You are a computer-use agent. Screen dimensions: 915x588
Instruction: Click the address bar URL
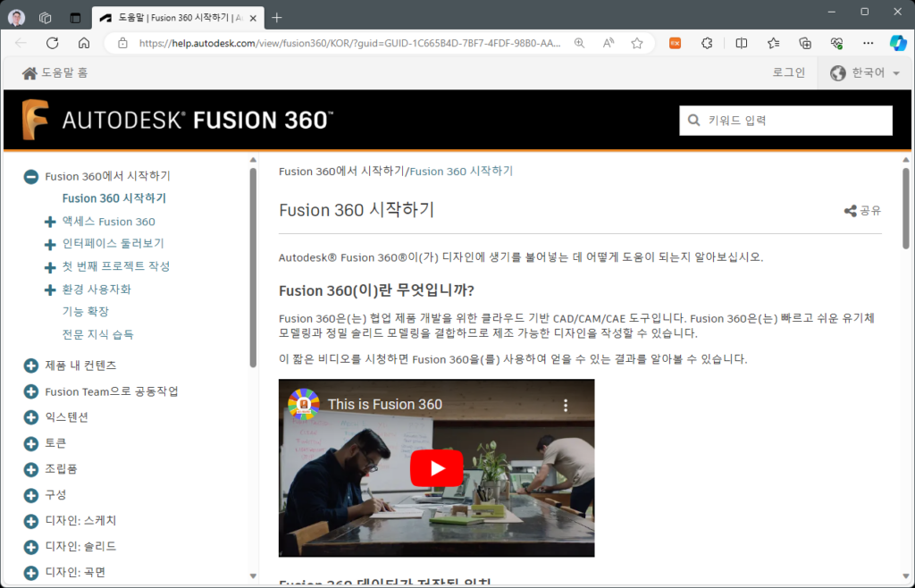point(349,43)
